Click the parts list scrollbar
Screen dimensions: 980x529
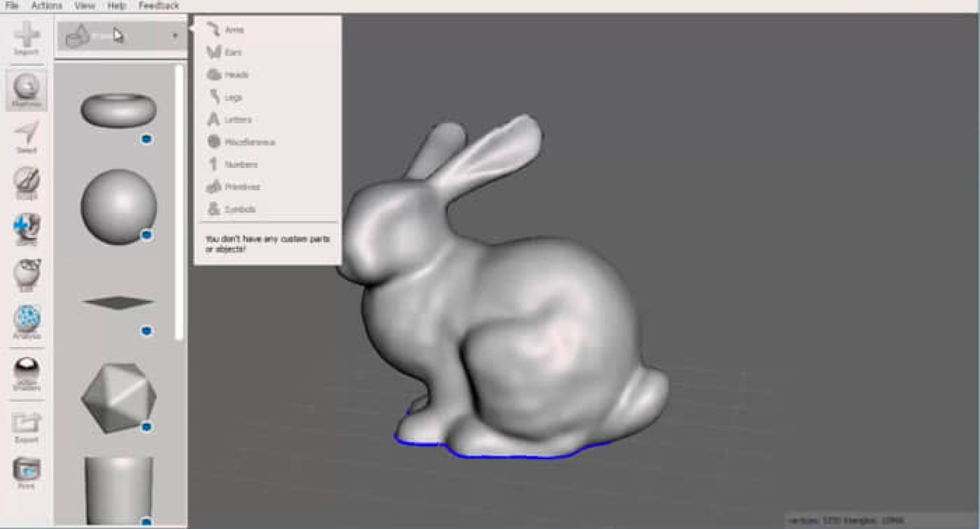(x=179, y=201)
